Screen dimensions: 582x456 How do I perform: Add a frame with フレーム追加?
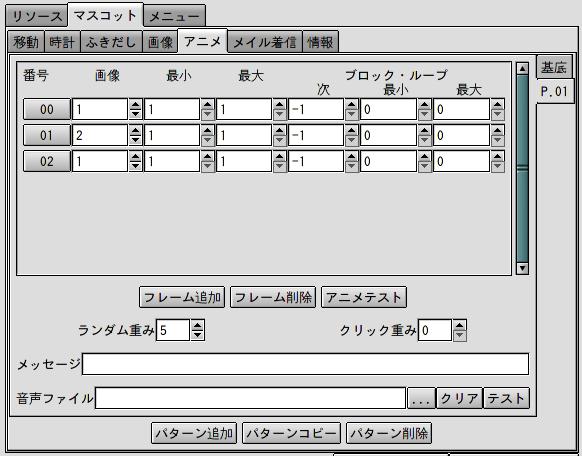pos(182,297)
